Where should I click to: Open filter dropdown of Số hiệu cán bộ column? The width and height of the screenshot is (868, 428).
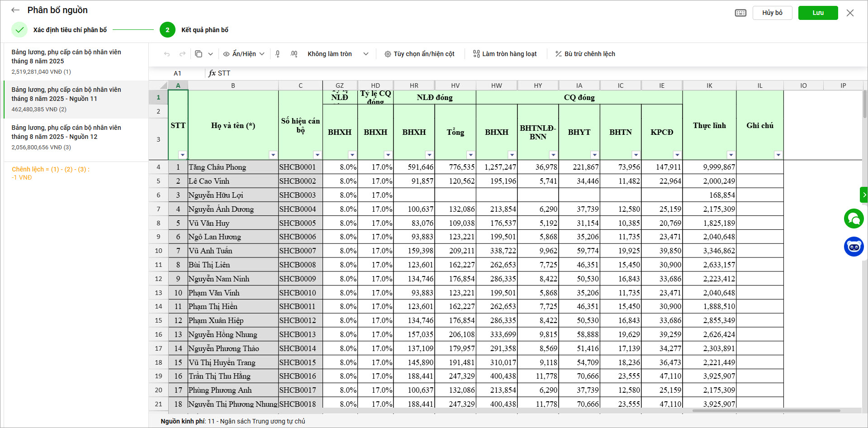click(317, 155)
